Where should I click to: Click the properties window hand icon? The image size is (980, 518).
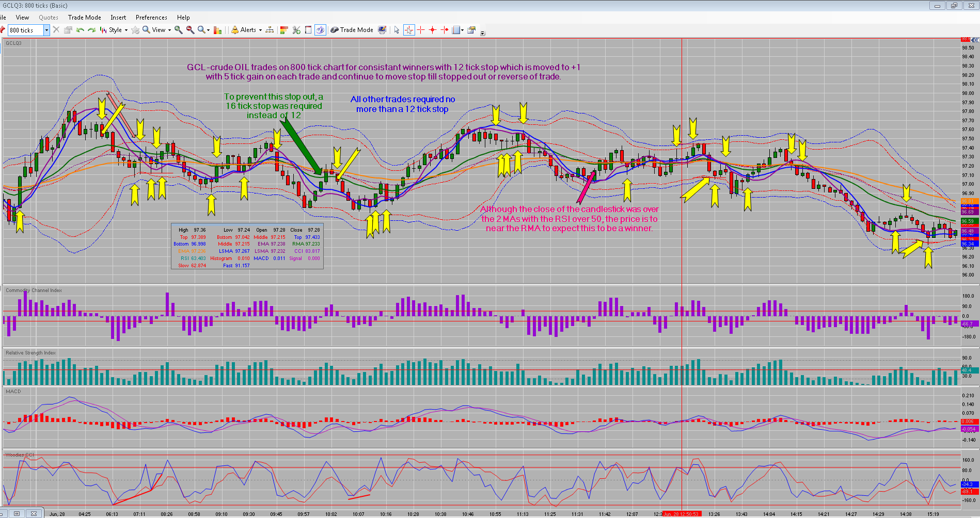pyautogui.click(x=471, y=30)
